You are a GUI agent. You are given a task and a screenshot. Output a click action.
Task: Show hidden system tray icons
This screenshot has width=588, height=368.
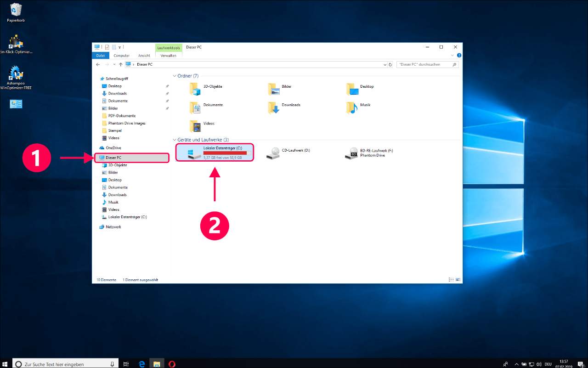click(516, 364)
